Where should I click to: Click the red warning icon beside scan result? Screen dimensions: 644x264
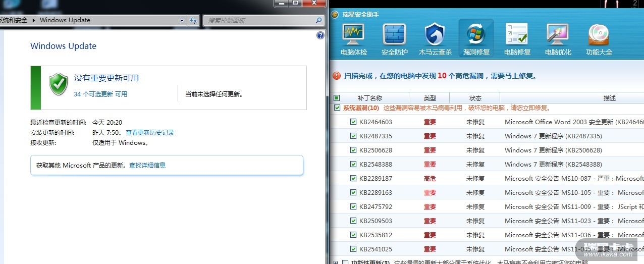pyautogui.click(x=337, y=76)
